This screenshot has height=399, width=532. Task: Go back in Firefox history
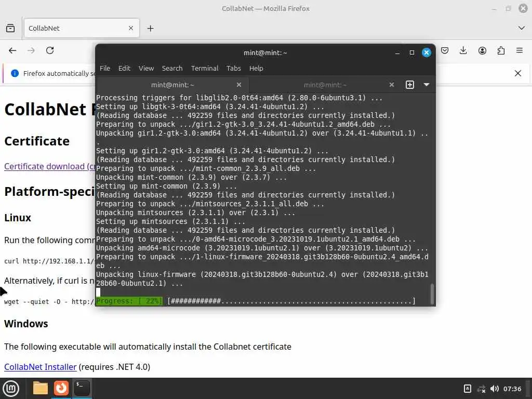12,50
